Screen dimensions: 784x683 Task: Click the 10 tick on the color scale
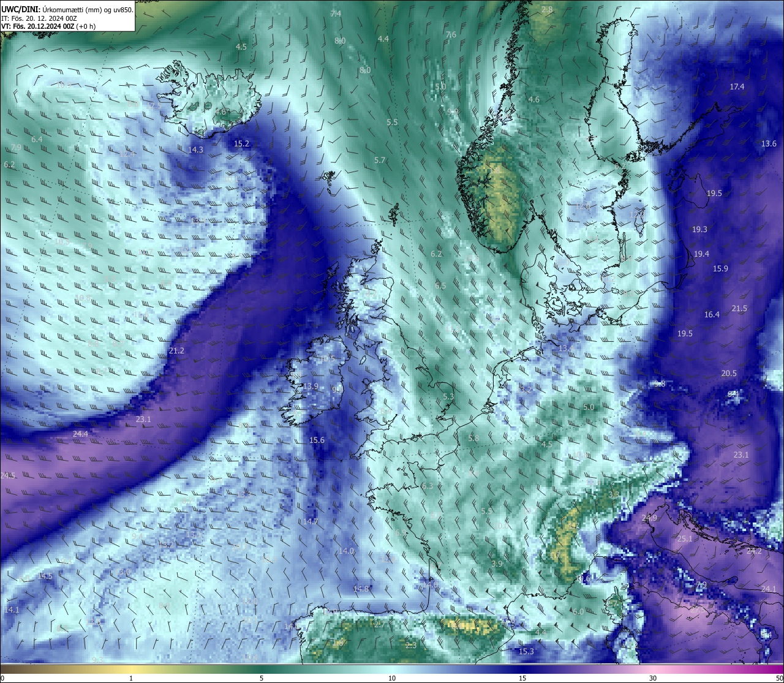pyautogui.click(x=392, y=678)
